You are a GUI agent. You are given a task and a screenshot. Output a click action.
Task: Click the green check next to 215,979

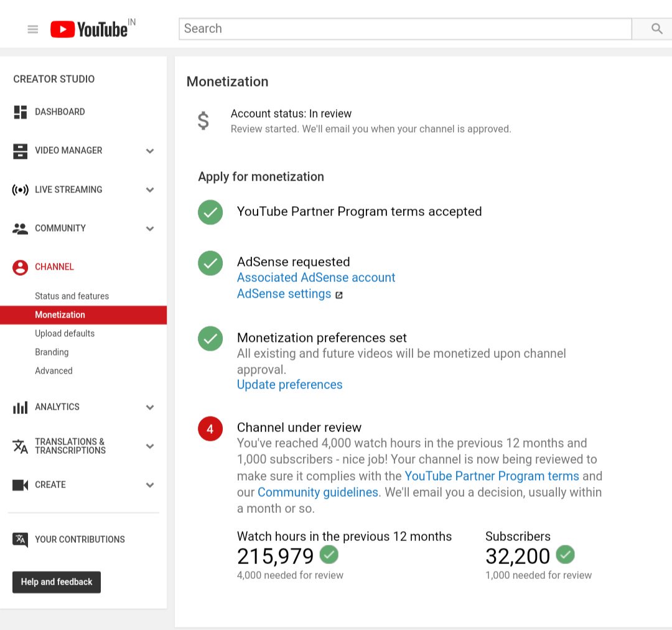(x=329, y=555)
